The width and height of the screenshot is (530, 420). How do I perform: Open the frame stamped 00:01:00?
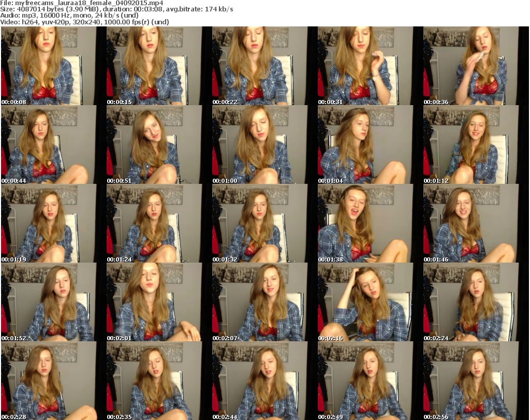click(x=264, y=144)
